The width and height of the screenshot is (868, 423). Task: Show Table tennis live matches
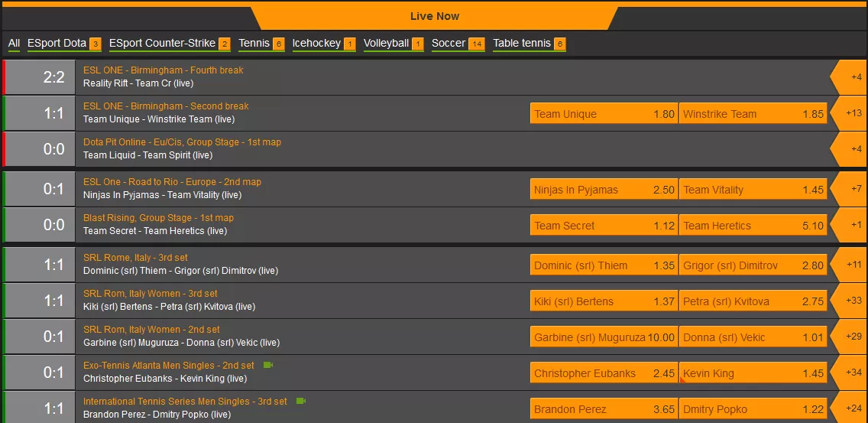coord(530,44)
